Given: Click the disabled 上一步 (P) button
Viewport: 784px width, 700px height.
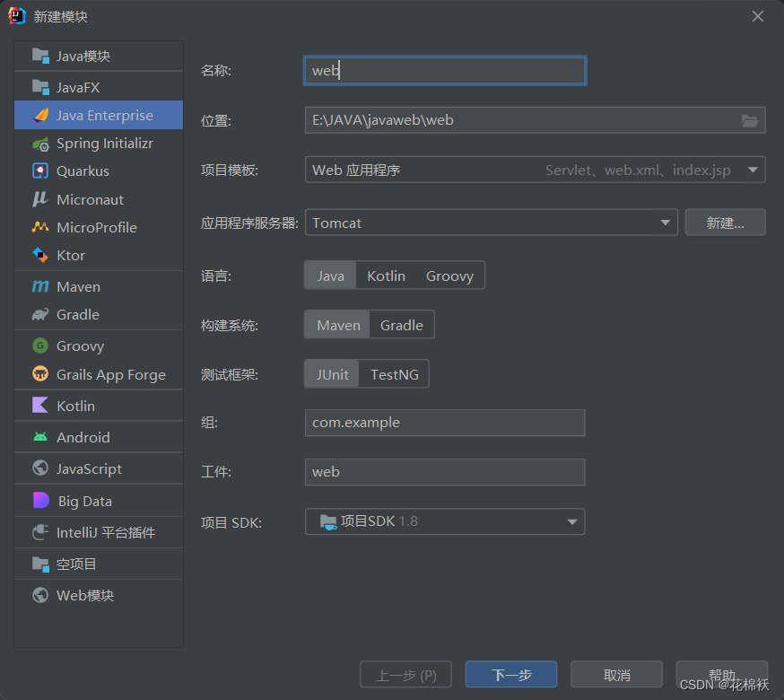Looking at the screenshot, I should 405,675.
